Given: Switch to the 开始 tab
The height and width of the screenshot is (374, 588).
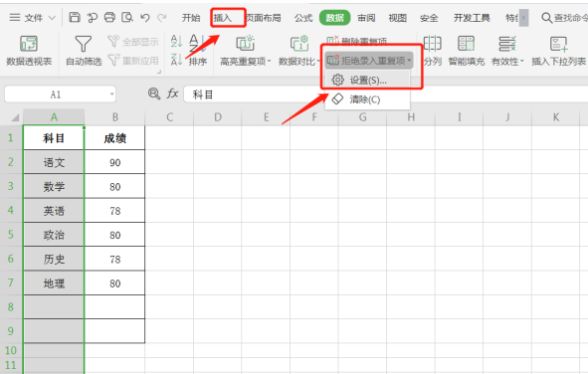Looking at the screenshot, I should tap(191, 18).
